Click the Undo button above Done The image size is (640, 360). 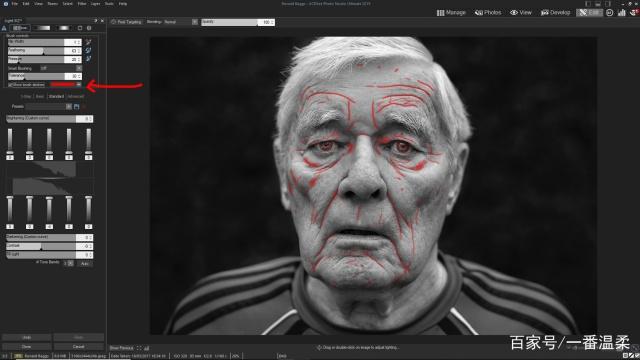27,338
